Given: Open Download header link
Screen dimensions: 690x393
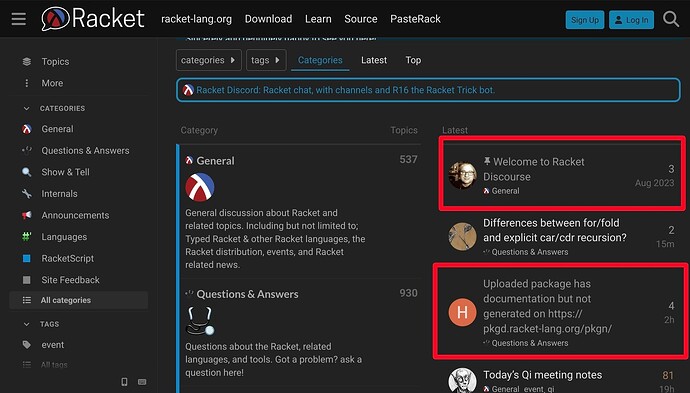Looking at the screenshot, I should [268, 19].
